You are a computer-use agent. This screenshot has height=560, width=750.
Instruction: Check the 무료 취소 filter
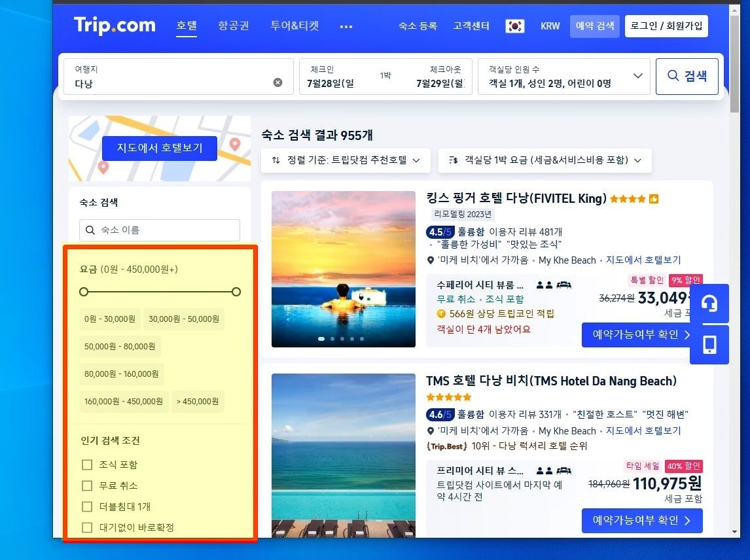tap(87, 486)
